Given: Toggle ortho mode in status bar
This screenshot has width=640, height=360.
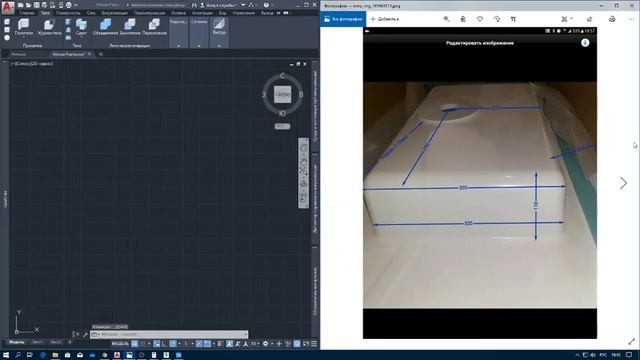Looking at the screenshot, I should [x=164, y=344].
